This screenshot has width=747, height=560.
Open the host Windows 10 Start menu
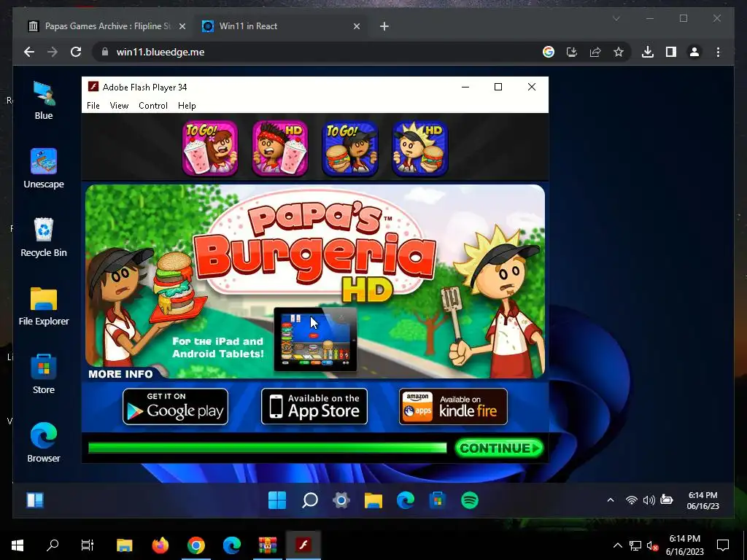tap(18, 545)
